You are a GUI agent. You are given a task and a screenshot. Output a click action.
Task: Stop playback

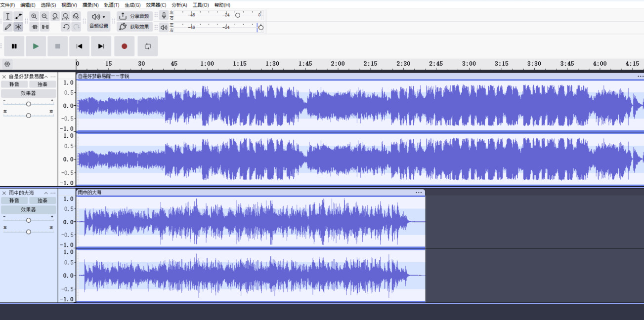57,46
